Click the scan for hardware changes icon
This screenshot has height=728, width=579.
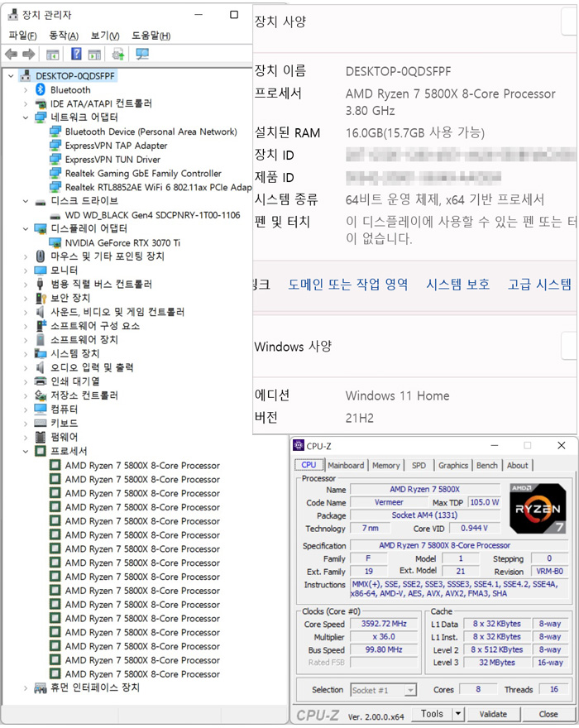(x=142, y=55)
